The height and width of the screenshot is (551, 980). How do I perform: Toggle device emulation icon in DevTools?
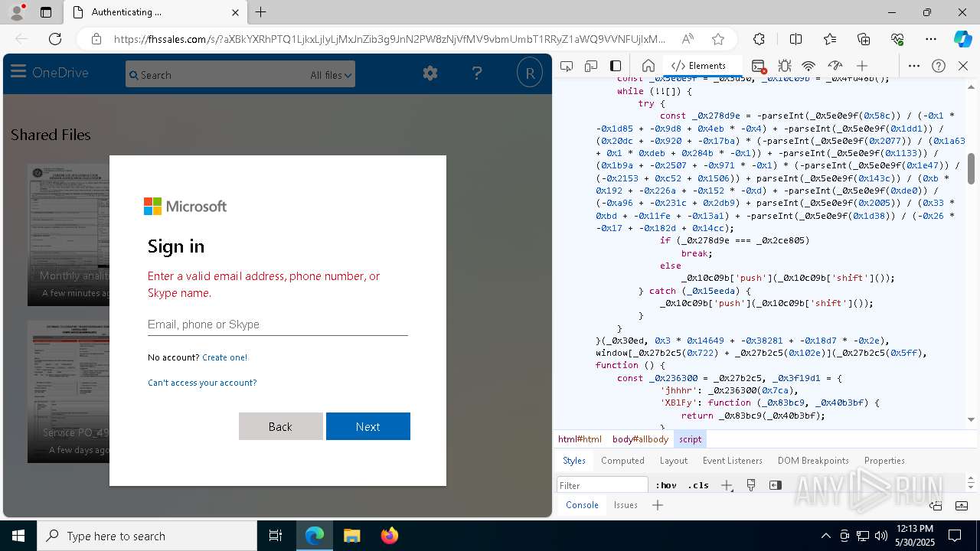(590, 66)
